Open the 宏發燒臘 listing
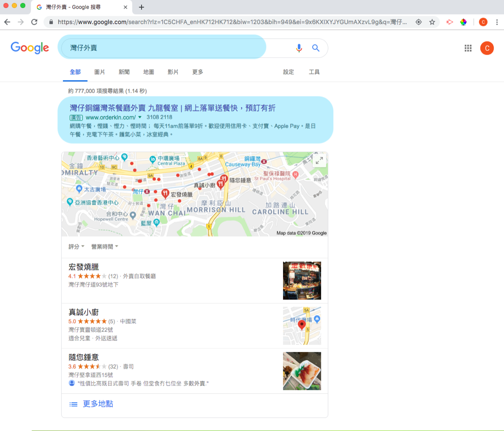Screen dimensions: 504x431 pos(84,267)
